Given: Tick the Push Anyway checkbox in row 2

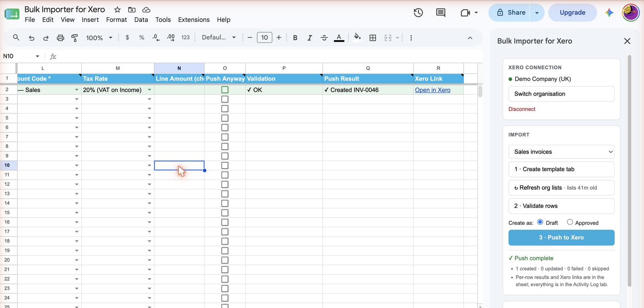Looking at the screenshot, I should click(225, 90).
